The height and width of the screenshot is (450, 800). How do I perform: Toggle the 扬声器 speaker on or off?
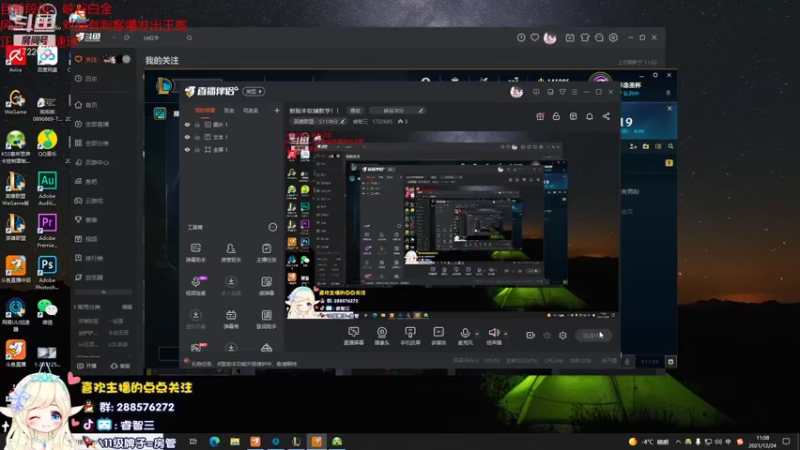tap(493, 336)
